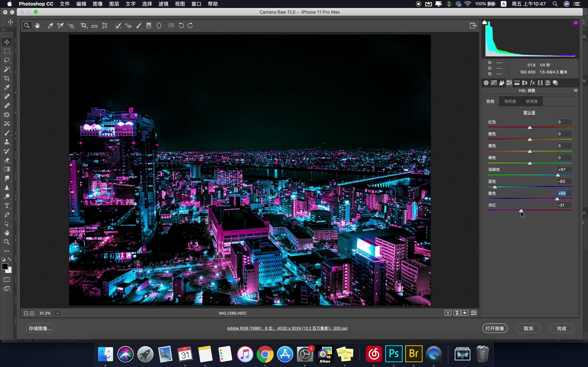
Task: Click the 打开图像 button
Action: coord(495,328)
